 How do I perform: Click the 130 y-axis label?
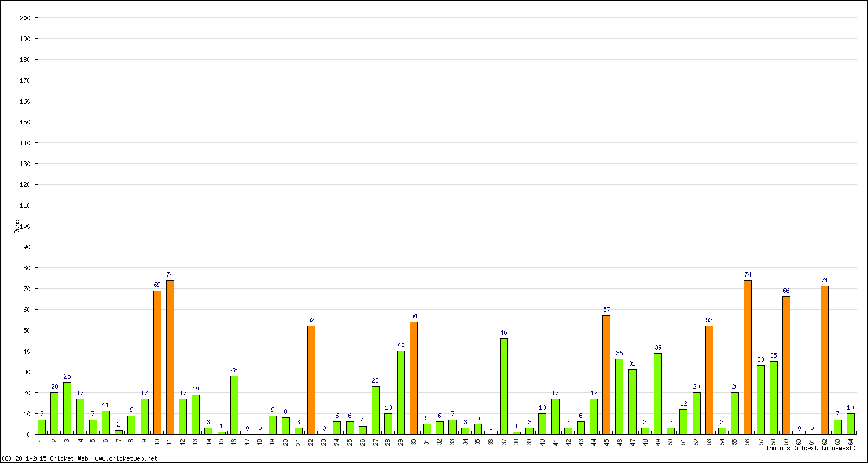pyautogui.click(x=25, y=164)
